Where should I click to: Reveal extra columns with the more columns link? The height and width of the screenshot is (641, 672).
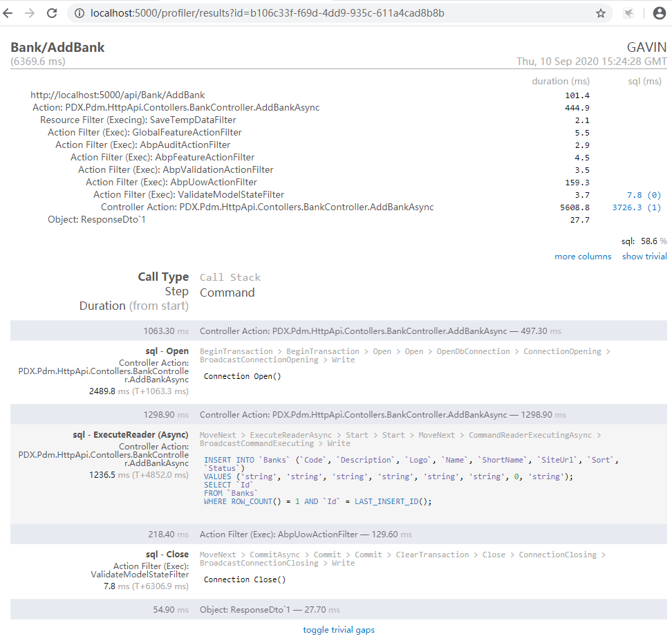click(x=583, y=256)
